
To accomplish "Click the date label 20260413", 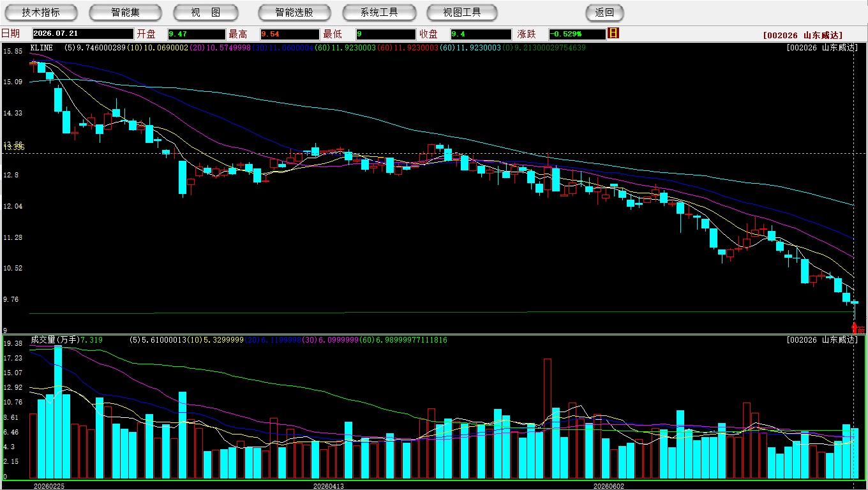I will pos(329,486).
